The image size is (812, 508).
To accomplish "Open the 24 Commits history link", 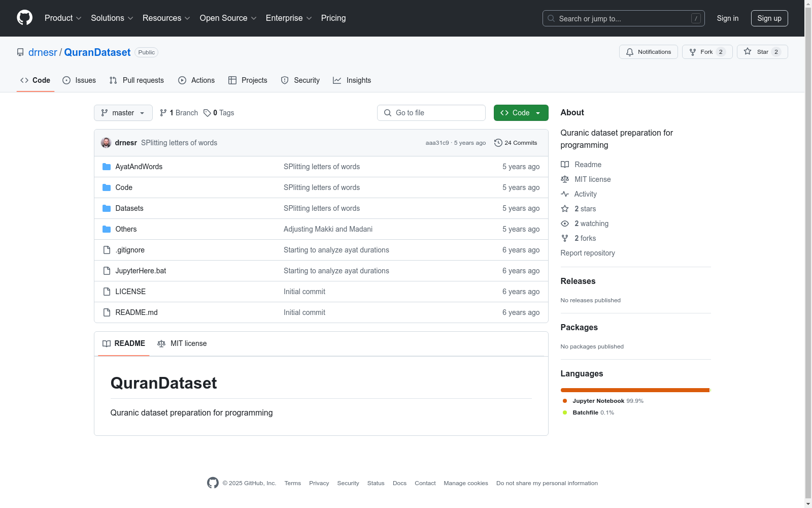I will pos(516,143).
